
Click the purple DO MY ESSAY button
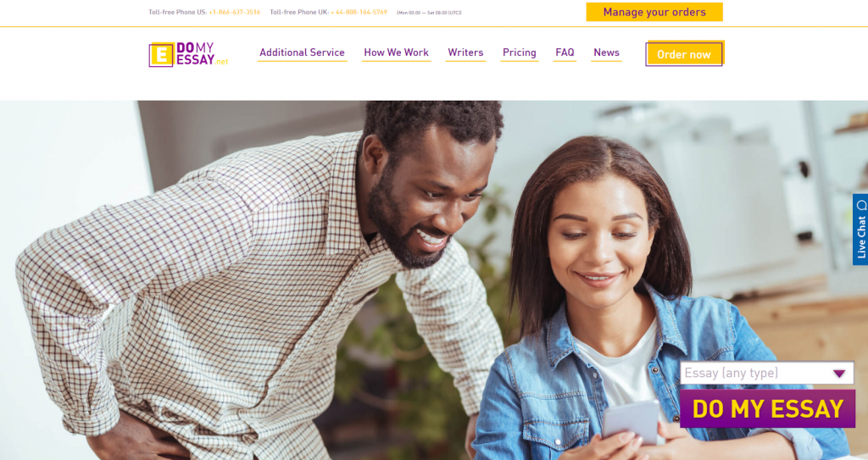click(767, 409)
